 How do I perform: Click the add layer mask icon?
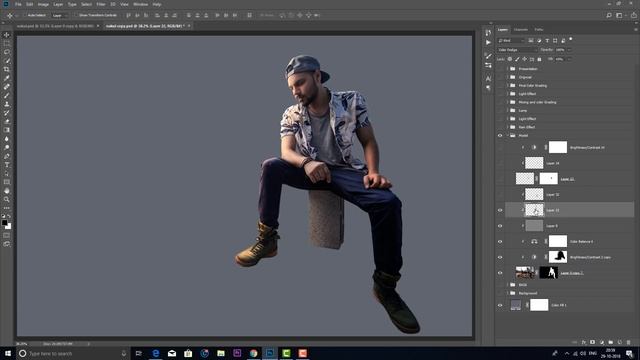pos(593,342)
